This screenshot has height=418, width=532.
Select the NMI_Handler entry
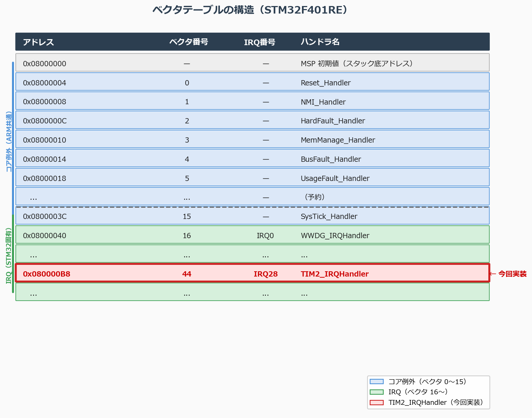(x=252, y=102)
